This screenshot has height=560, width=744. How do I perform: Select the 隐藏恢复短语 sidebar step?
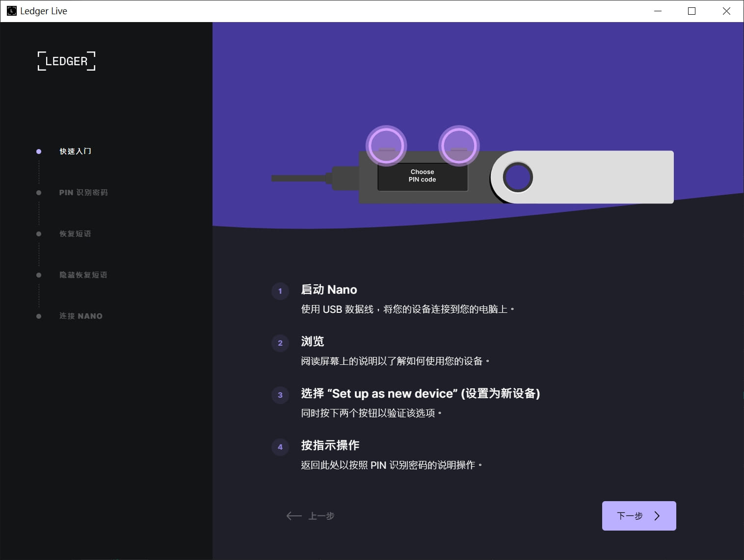pos(83,275)
